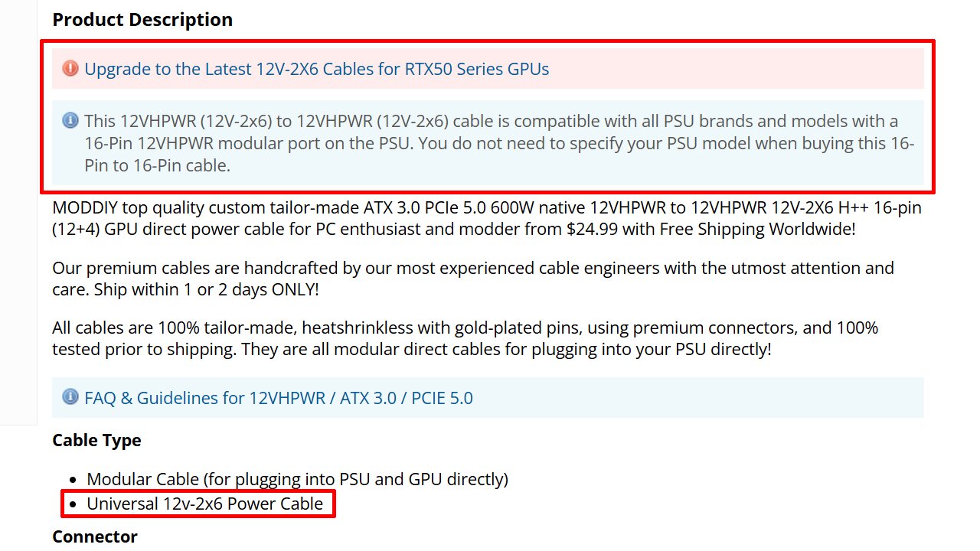Image resolution: width=980 pixels, height=551 pixels.
Task: Click the Free Shipping Worldwide text
Action: pos(756,229)
